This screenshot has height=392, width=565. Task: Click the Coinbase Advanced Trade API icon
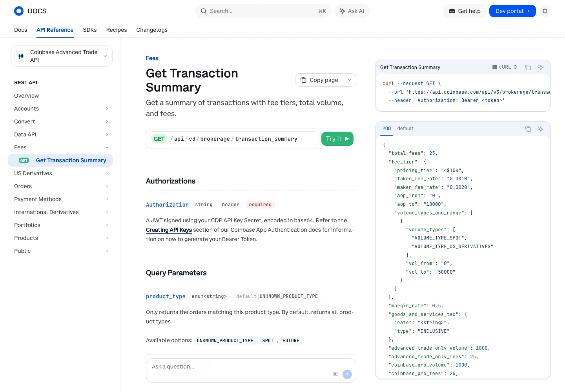(21, 56)
